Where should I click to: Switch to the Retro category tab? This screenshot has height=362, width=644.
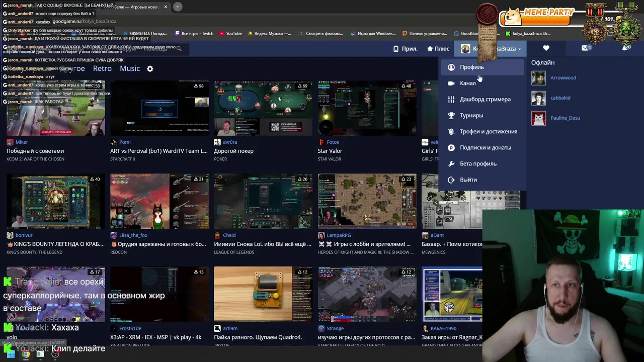coord(102,68)
